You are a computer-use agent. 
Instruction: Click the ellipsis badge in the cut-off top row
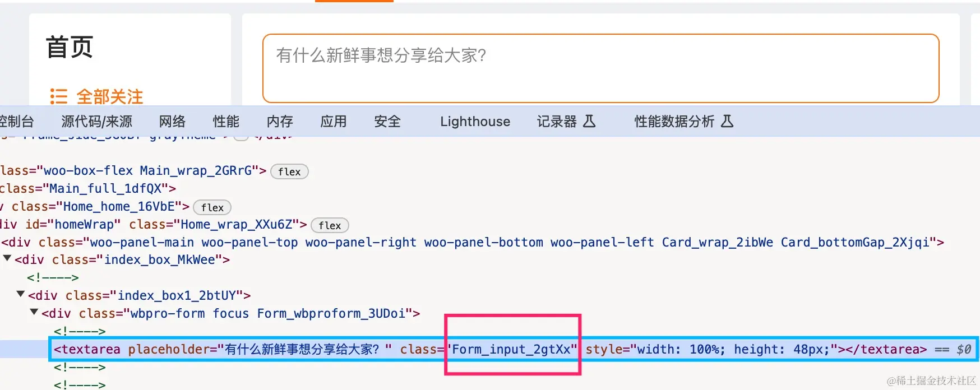click(x=241, y=137)
